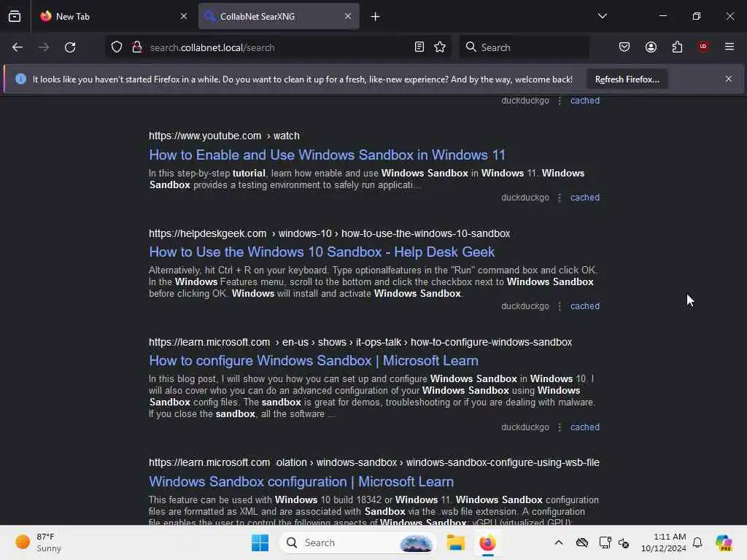The image size is (747, 560).
Task: Open cached version of YouTube result
Action: 585,198
